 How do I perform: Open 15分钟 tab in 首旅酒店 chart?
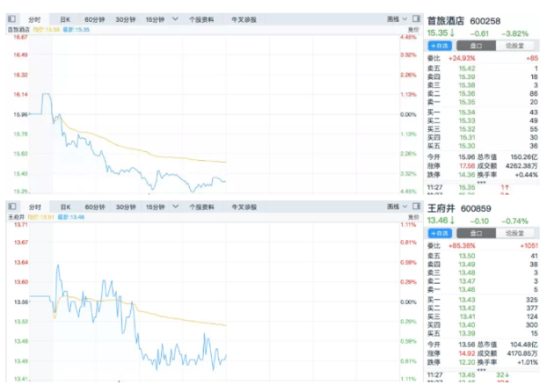pyautogui.click(x=155, y=19)
